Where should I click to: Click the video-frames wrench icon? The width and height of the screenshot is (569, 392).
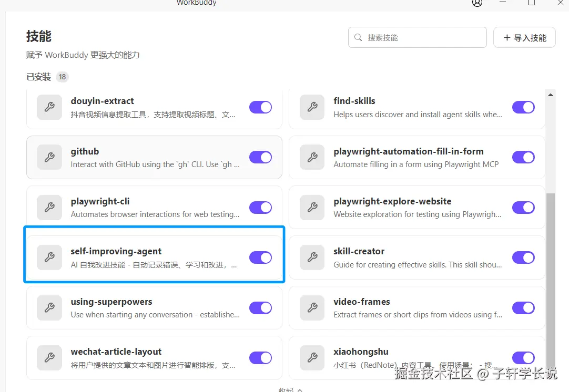[312, 308]
